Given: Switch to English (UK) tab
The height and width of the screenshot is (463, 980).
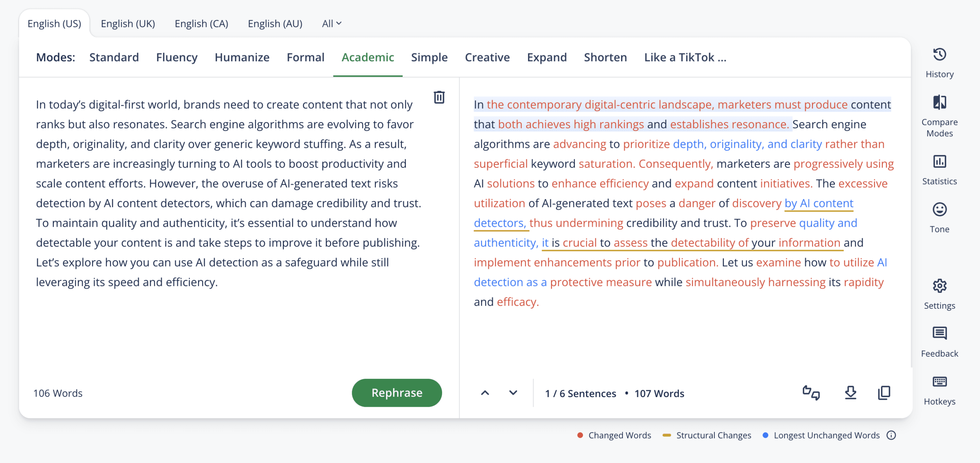Looking at the screenshot, I should click(x=128, y=24).
